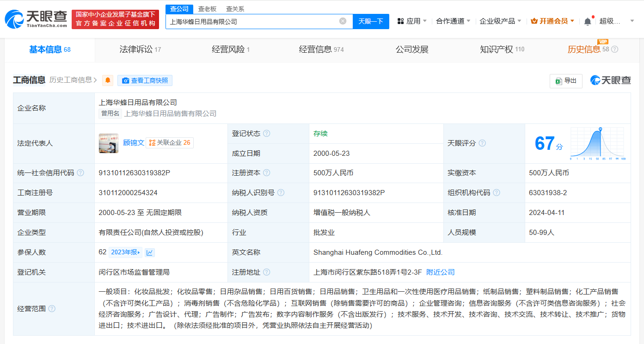Click the help icon beside 纳税人识别号
This screenshot has width=644, height=344.
tap(281, 193)
